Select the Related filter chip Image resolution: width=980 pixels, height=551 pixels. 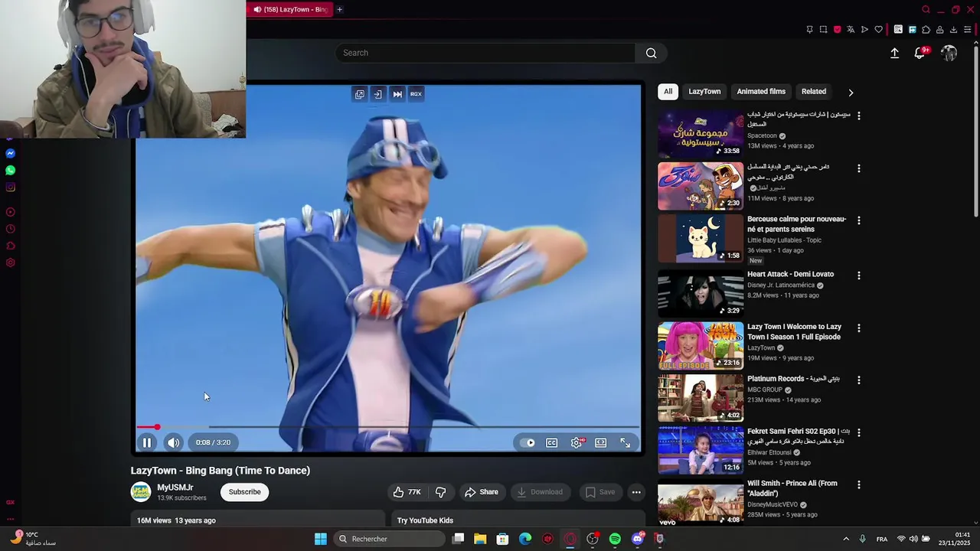814,91
